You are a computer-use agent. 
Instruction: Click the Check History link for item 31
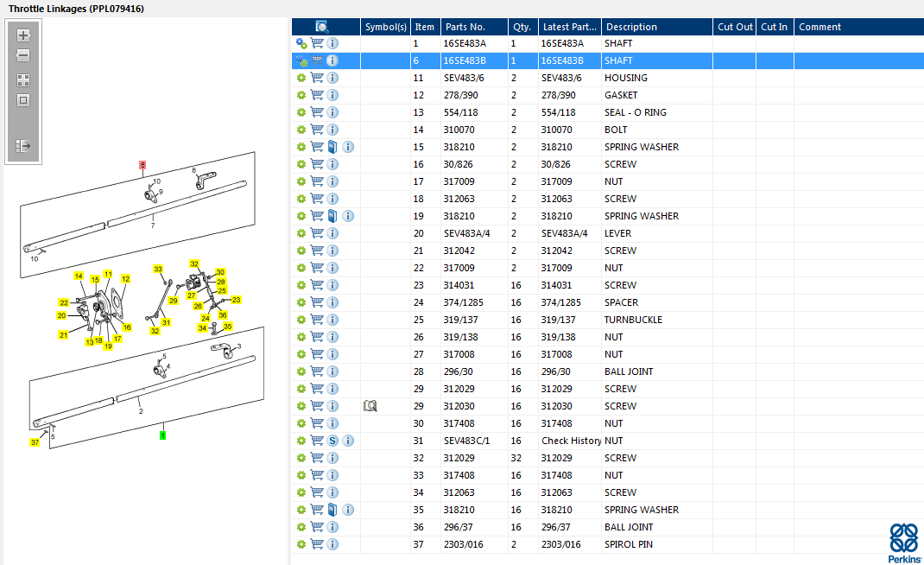pos(571,441)
